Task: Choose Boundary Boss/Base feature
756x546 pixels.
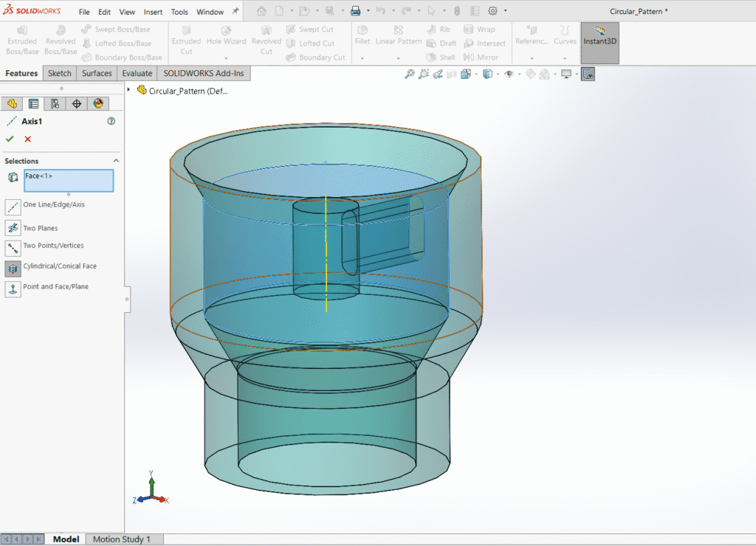Action: (122, 58)
